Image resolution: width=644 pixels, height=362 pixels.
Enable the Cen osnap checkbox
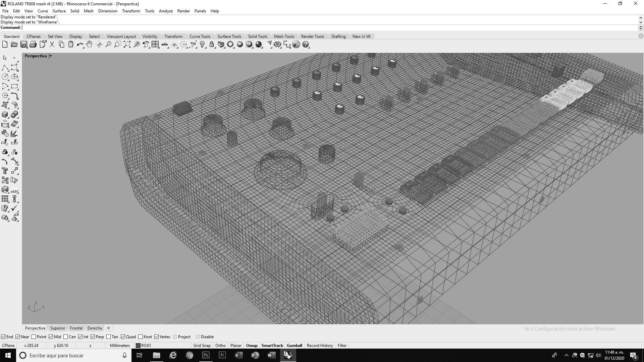(x=65, y=337)
